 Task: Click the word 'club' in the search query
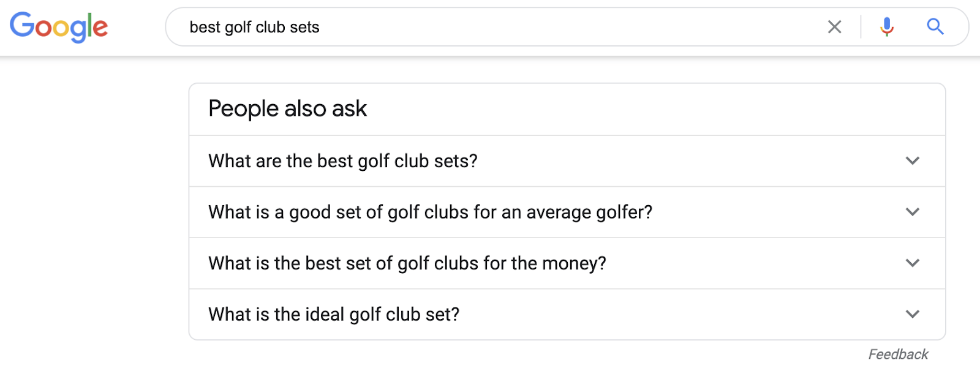(270, 28)
